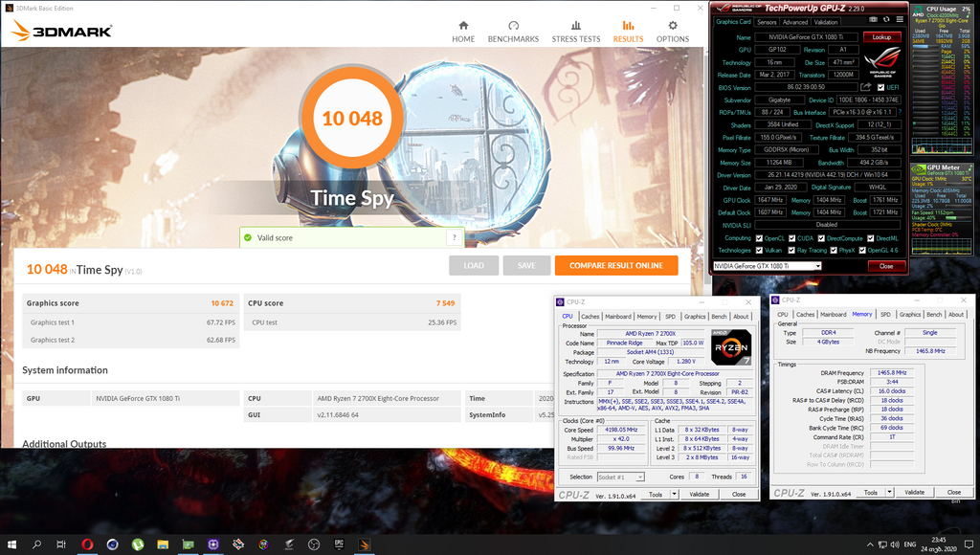980x555 pixels.
Task: Open the notification center icon
Action: coord(969,544)
